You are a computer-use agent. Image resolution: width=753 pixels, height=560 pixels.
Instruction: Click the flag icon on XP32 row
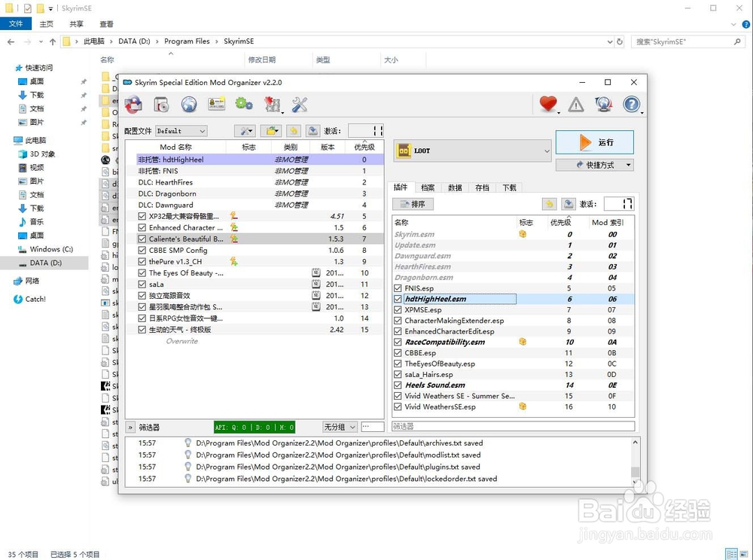(234, 216)
